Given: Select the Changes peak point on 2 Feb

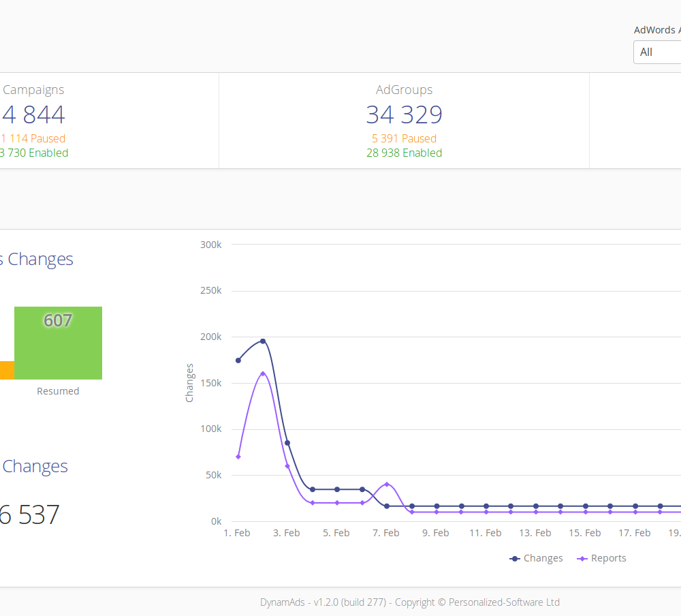Looking at the screenshot, I should pyautogui.click(x=263, y=341).
